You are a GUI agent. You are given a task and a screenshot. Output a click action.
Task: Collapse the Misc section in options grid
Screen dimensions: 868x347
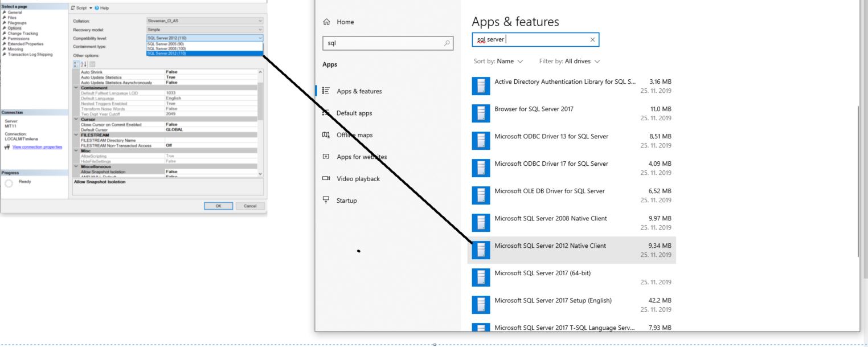click(x=76, y=151)
